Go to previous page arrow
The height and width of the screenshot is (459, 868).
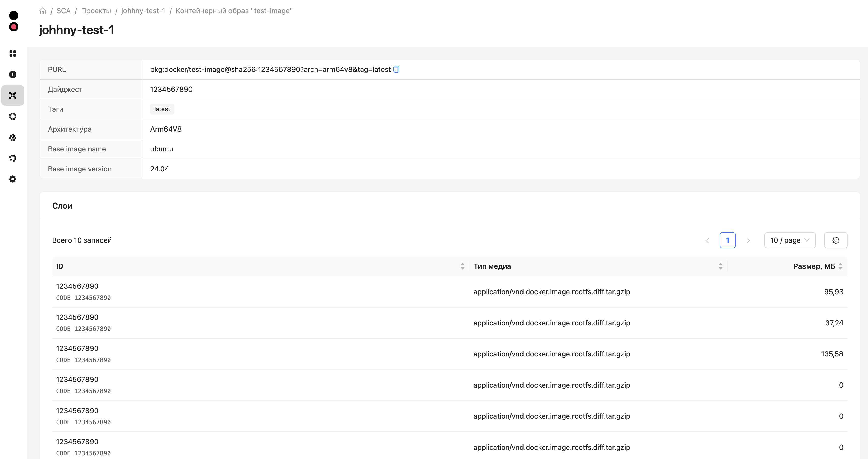(707, 240)
